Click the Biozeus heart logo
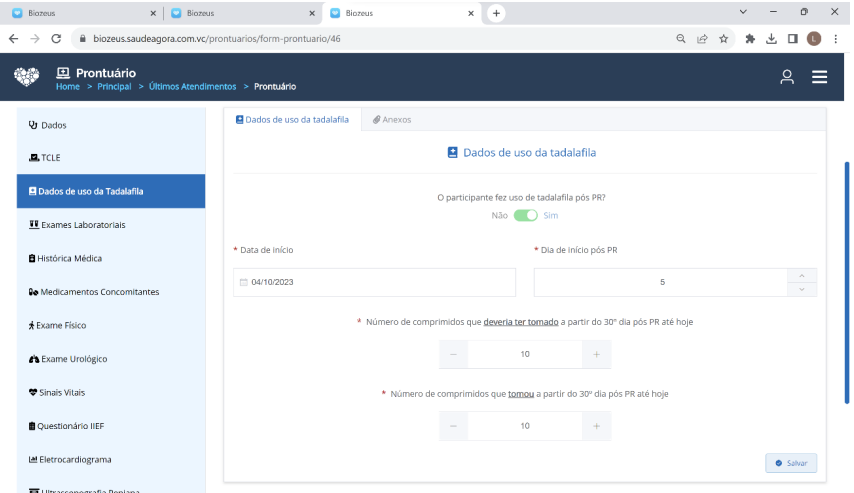Viewport: 854px width, 493px height. 27,77
